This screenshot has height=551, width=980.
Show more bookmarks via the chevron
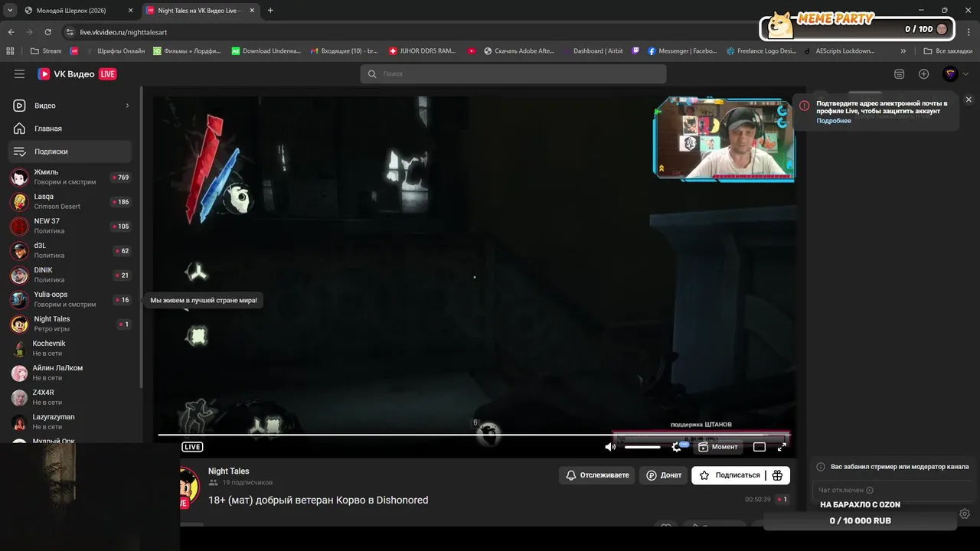click(x=903, y=51)
